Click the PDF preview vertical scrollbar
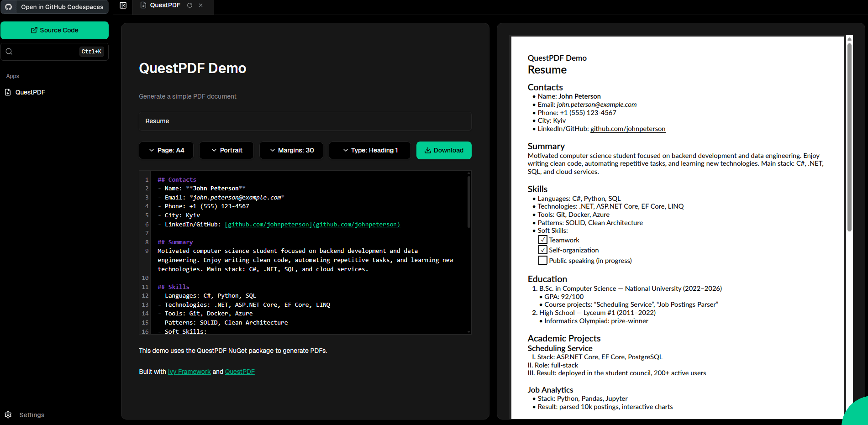Screen dimensions: 868x425 (x=849, y=137)
